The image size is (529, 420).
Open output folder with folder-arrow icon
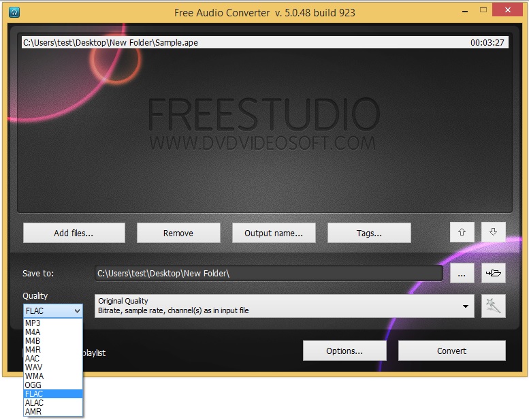(493, 273)
